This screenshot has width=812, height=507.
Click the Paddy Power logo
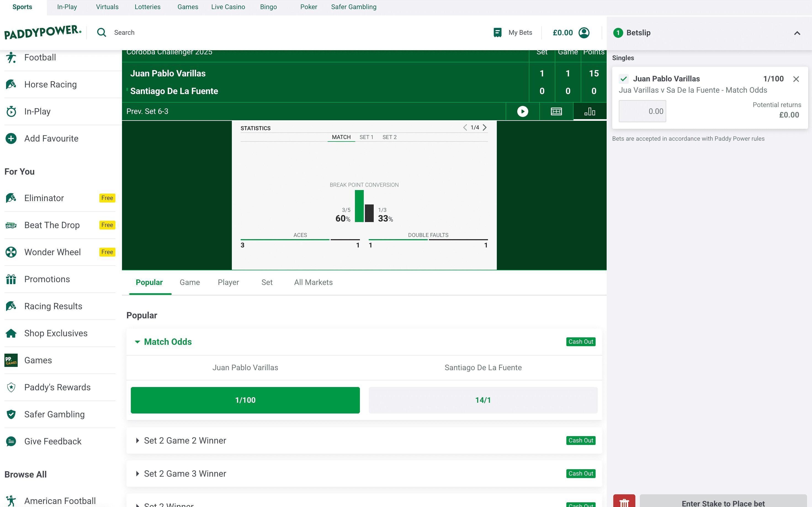coord(43,32)
